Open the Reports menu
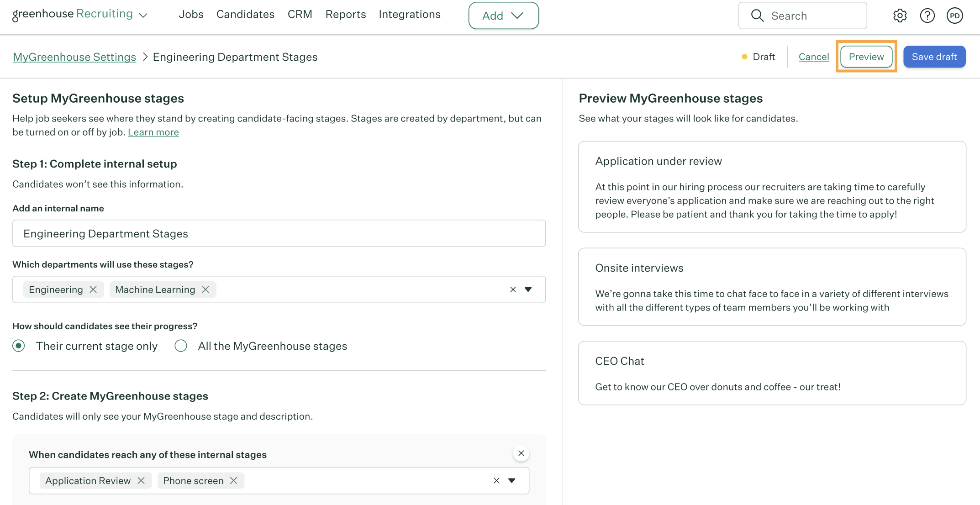 [x=346, y=15]
